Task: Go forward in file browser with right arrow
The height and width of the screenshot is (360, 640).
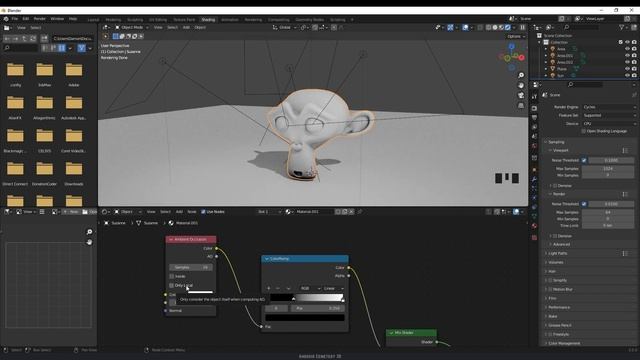Action: point(16,38)
